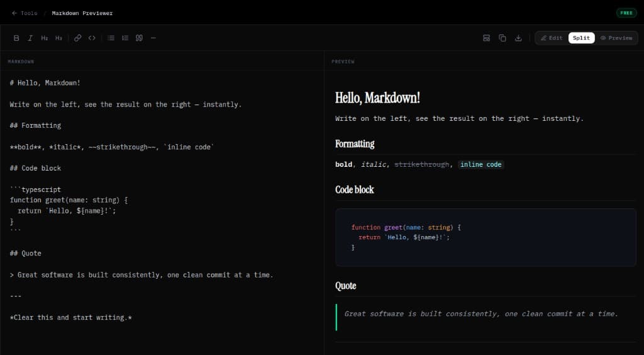
Task: Click the '## Formatting' line in the editor
Action: point(35,125)
